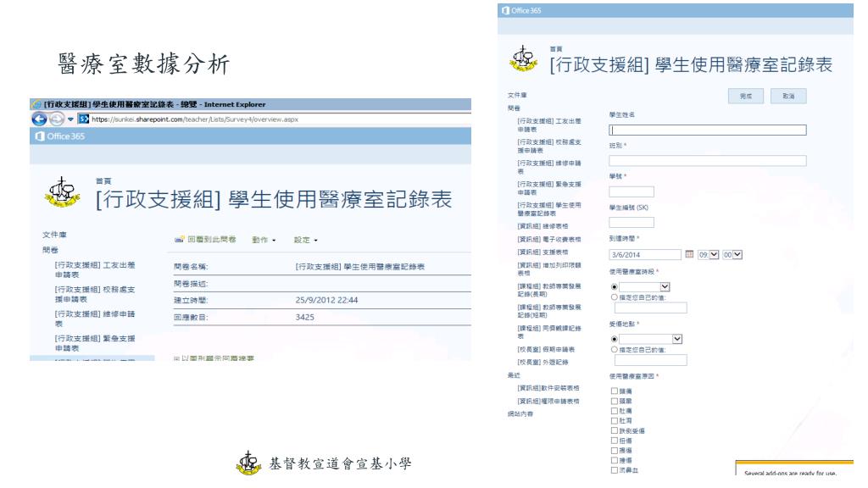Click the SharePoint favicon in the address bar

84,119
